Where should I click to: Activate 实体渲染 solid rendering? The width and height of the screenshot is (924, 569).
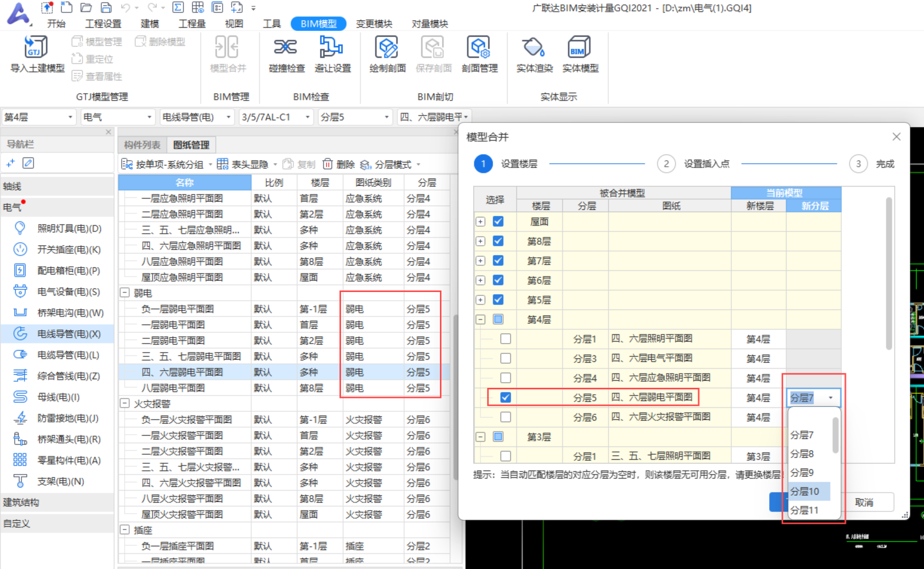(534, 54)
